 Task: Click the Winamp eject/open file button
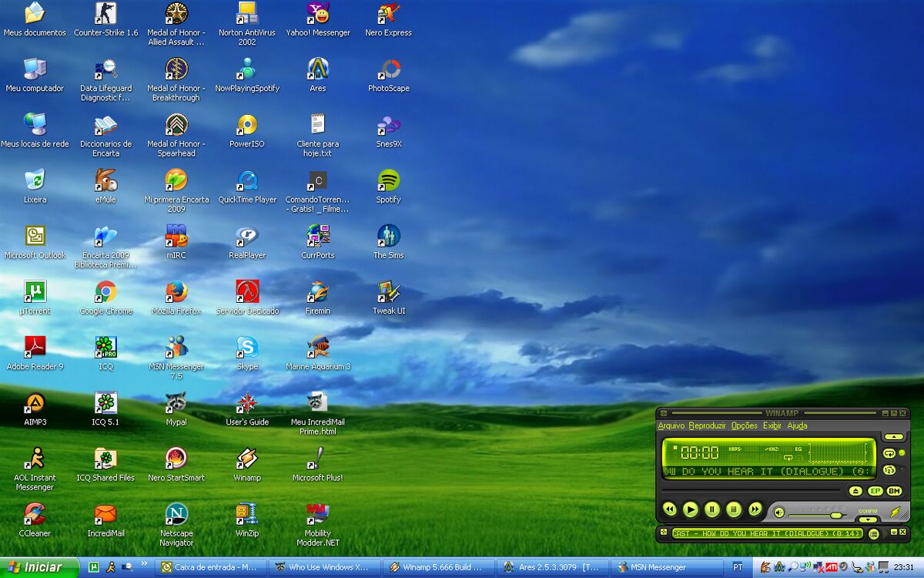(855, 491)
